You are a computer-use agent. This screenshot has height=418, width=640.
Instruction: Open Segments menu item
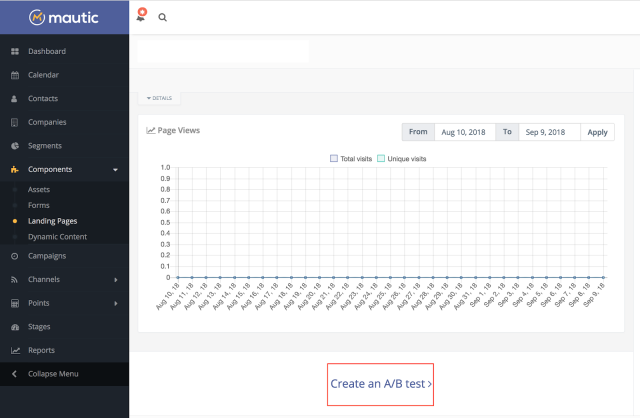(x=45, y=146)
